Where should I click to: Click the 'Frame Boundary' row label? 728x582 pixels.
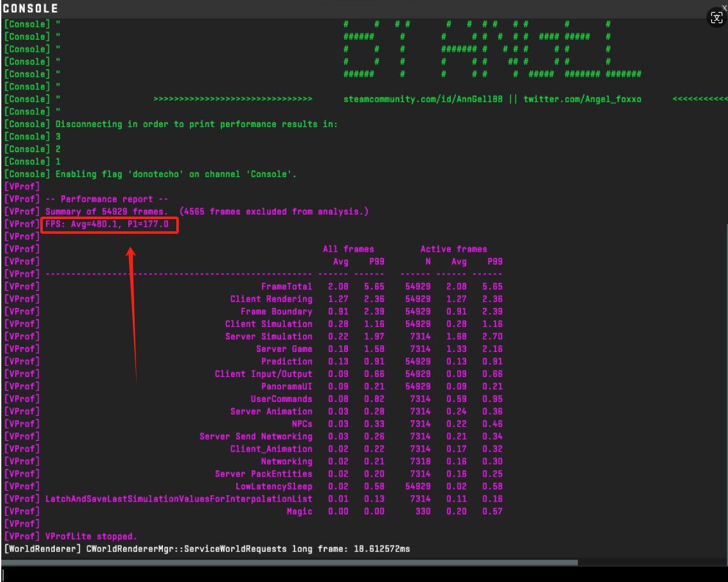point(277,312)
